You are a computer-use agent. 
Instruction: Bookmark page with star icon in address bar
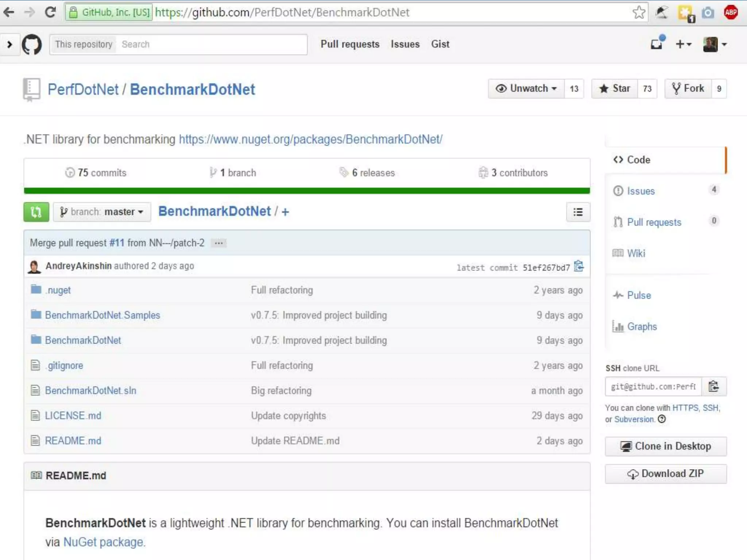click(x=639, y=12)
